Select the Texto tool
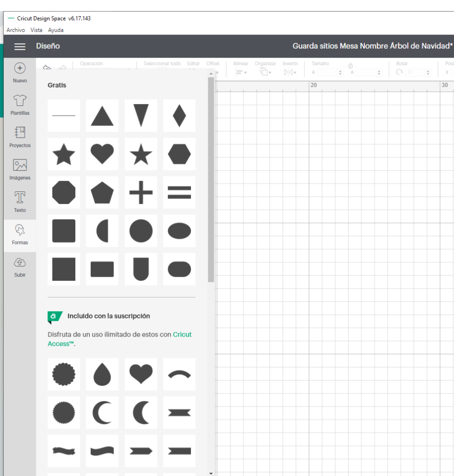Screen dimensions: 454x476 tap(20, 202)
